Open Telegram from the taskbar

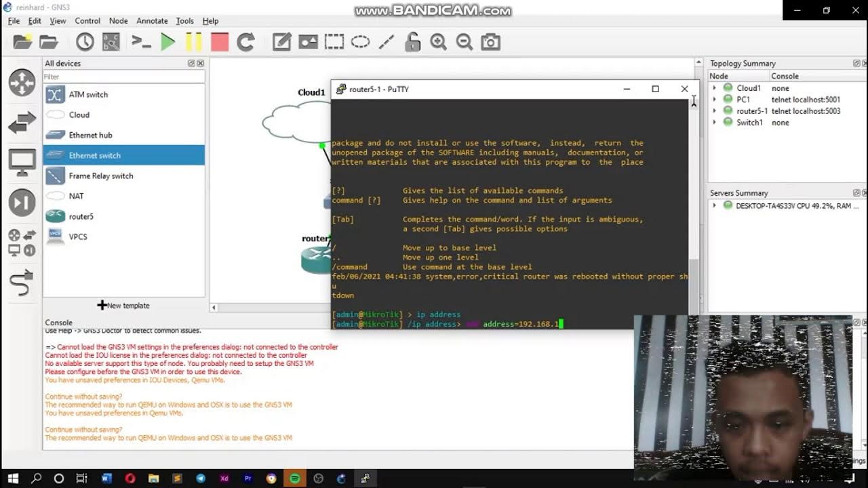pos(201,478)
